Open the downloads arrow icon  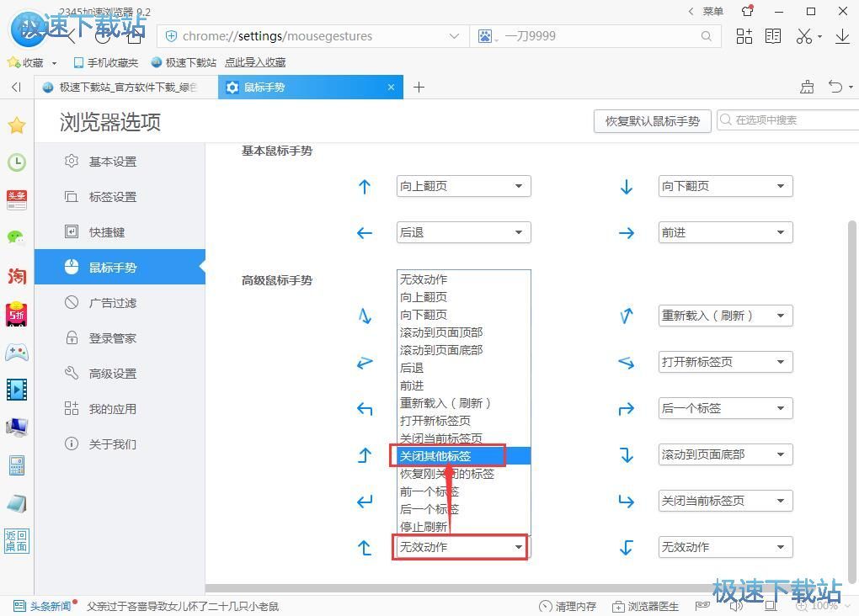click(x=842, y=36)
